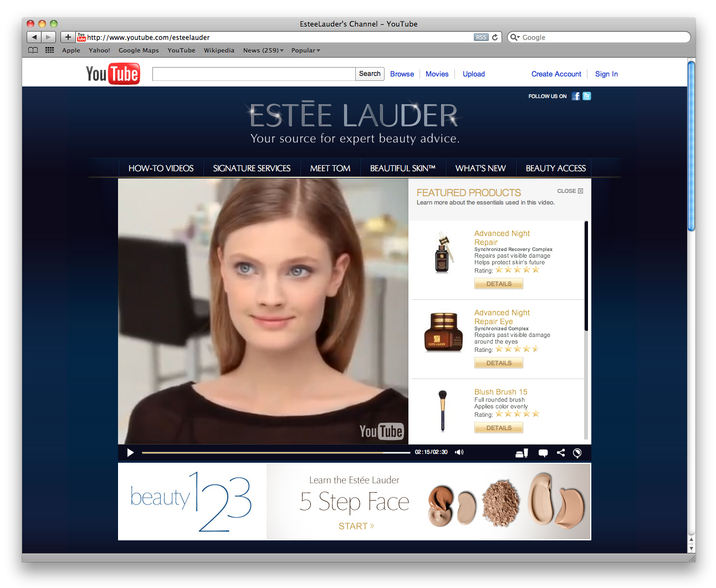Screen dimensions: 716x588
Task: Click the RSS button in address bar
Action: point(481,37)
